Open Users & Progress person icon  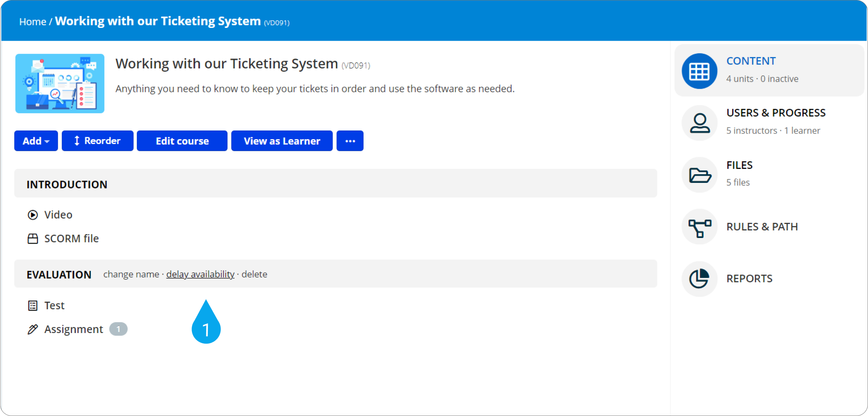(x=699, y=123)
